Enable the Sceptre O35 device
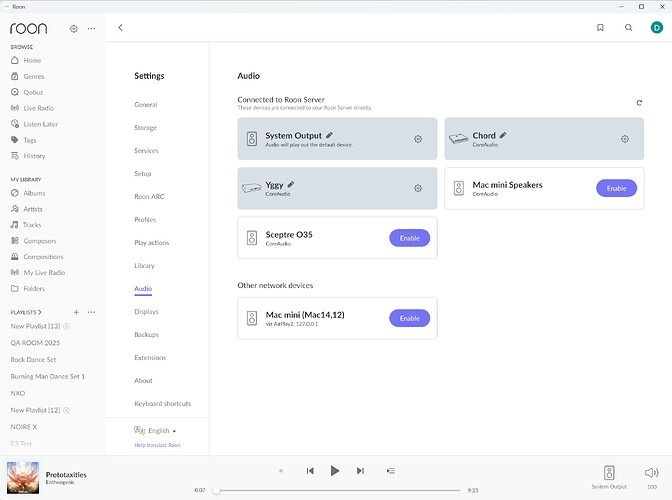 pos(409,238)
